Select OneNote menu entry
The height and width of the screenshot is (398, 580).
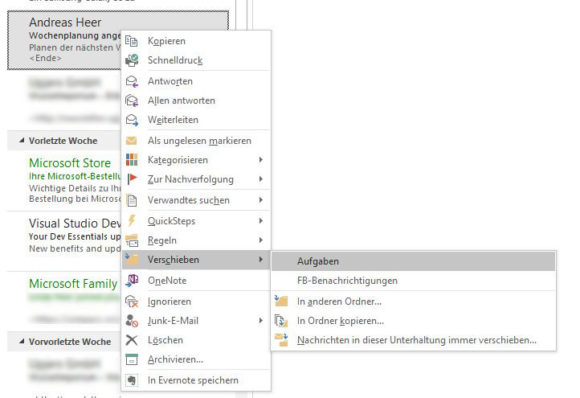tap(196, 280)
